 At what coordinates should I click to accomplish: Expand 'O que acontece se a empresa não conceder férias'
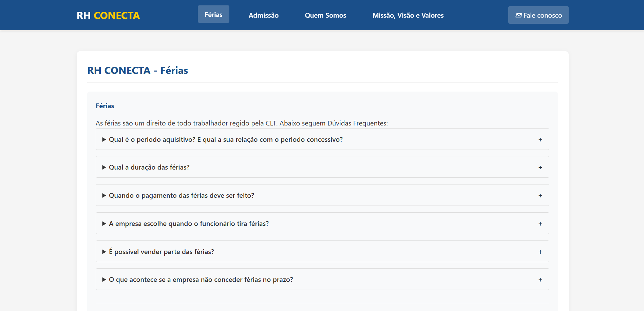201,279
